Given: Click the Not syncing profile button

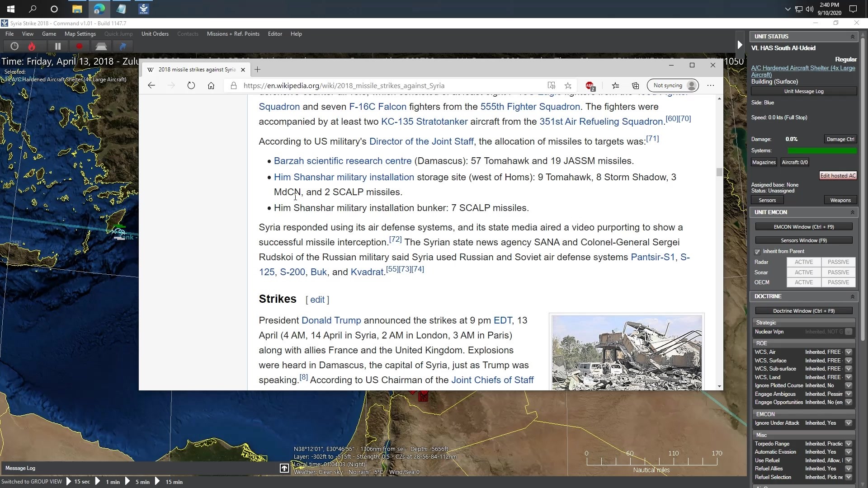Looking at the screenshot, I should tap(673, 85).
